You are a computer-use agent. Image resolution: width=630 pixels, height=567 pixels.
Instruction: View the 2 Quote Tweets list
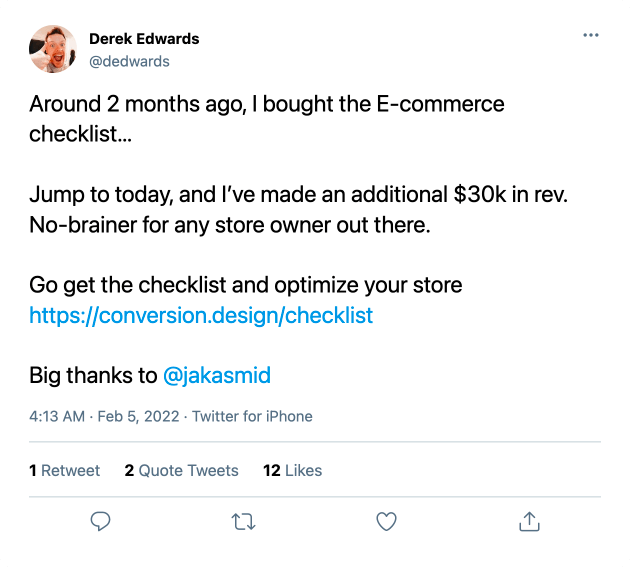[x=181, y=471]
